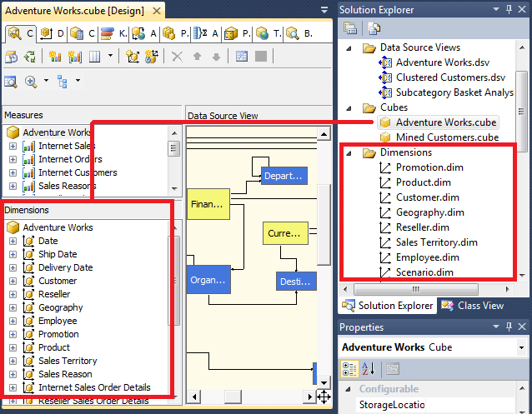This screenshot has width=532, height=414.
Task: Click the Find Table icon
Action: tap(11, 82)
